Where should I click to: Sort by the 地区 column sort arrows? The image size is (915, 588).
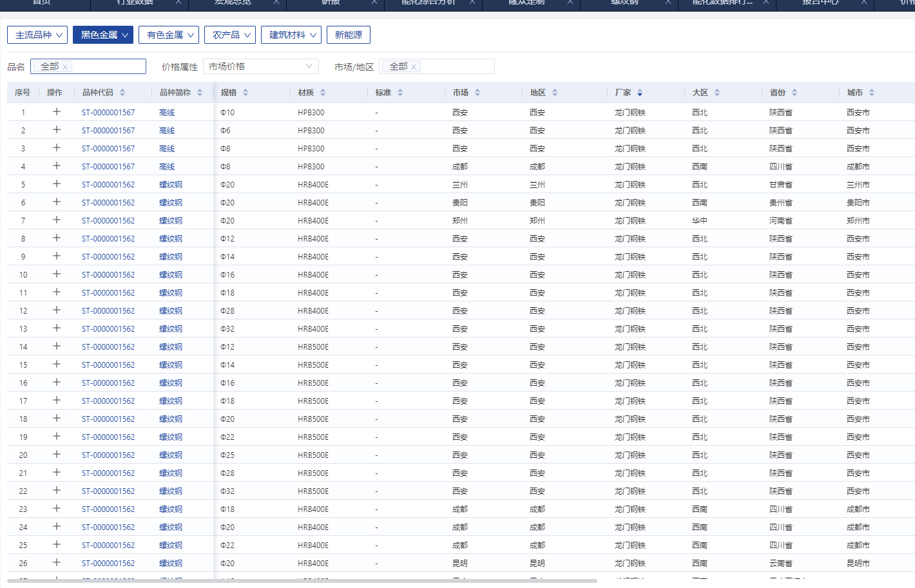tap(555, 93)
